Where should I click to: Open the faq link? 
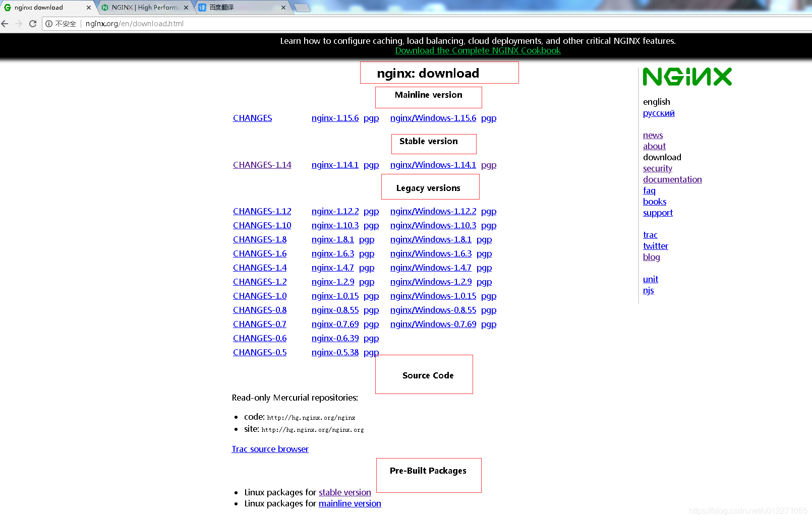(x=649, y=190)
